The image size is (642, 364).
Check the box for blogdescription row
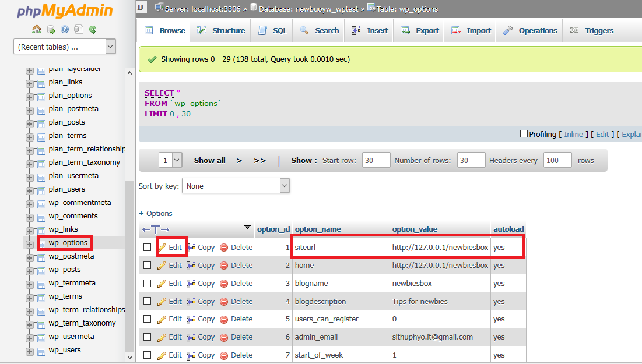(x=148, y=301)
